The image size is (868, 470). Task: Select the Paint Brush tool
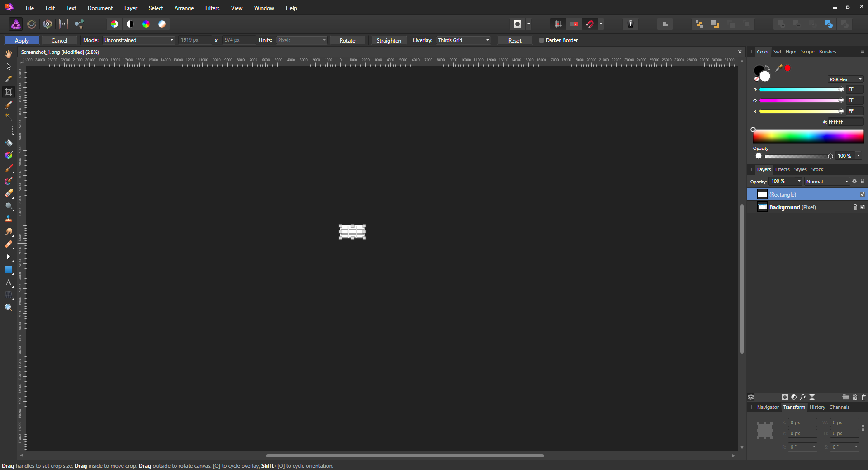pos(9,168)
